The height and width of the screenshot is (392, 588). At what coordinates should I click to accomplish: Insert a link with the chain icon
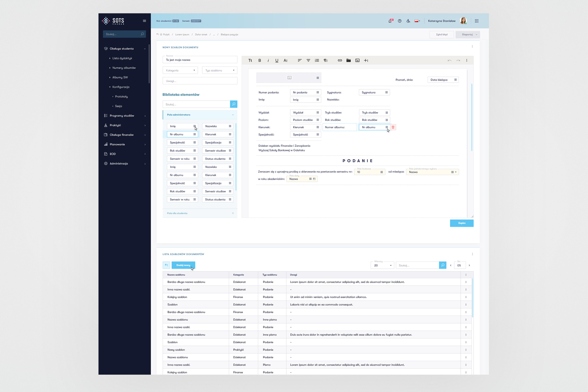[x=340, y=61]
